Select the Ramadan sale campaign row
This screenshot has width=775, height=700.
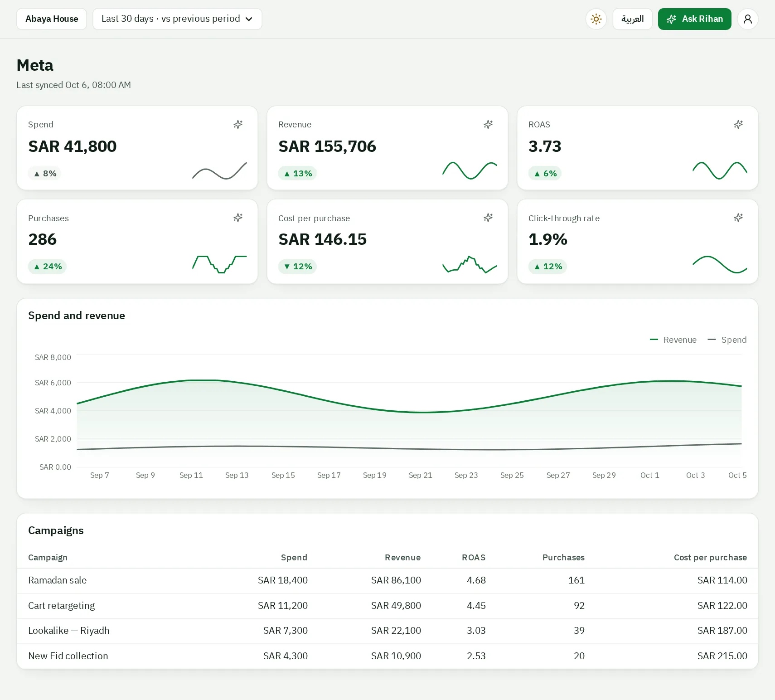[x=387, y=580]
